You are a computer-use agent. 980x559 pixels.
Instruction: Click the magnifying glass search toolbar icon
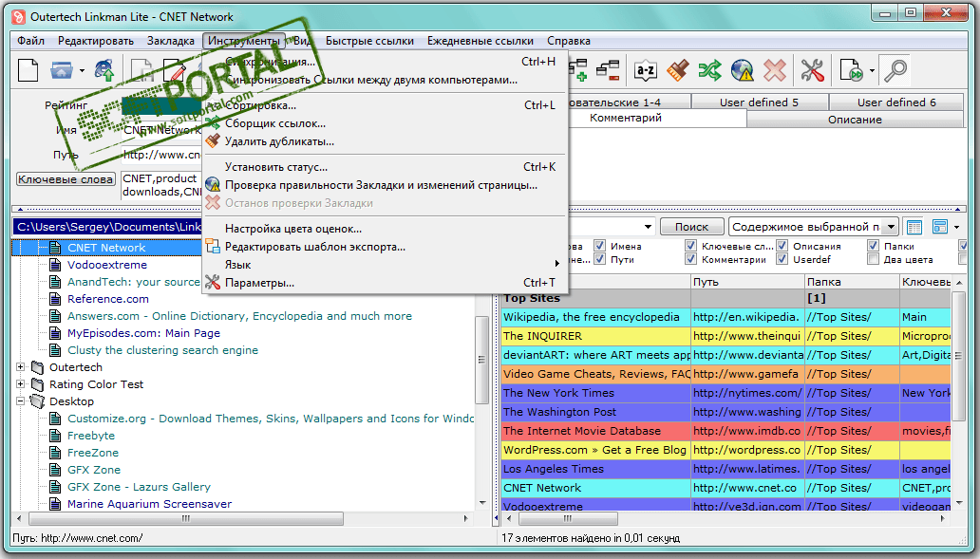pyautogui.click(x=895, y=70)
